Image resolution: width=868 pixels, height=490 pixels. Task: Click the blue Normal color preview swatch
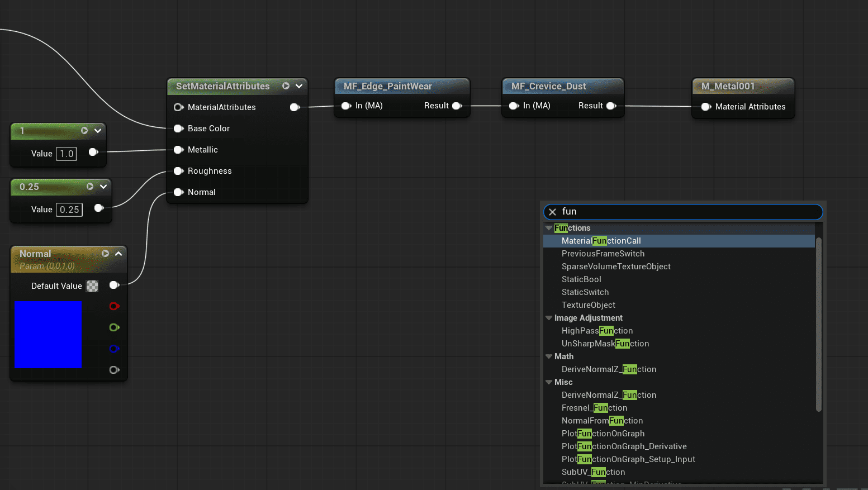48,335
